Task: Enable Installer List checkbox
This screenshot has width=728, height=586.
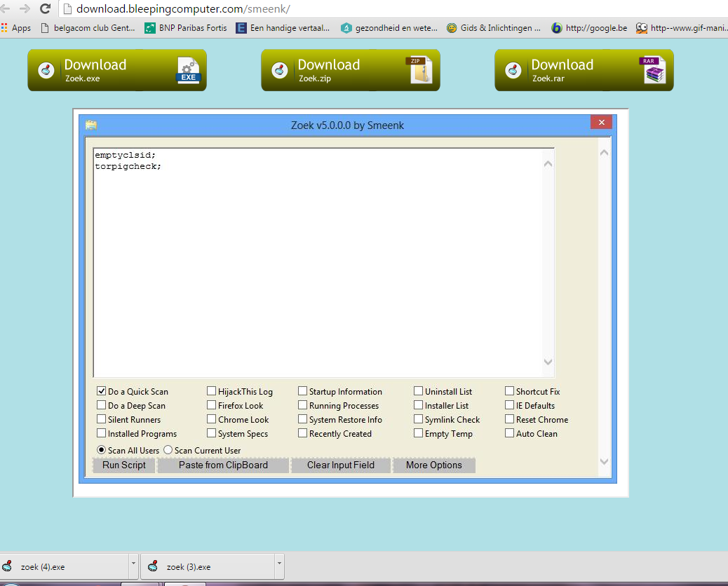Action: point(418,405)
